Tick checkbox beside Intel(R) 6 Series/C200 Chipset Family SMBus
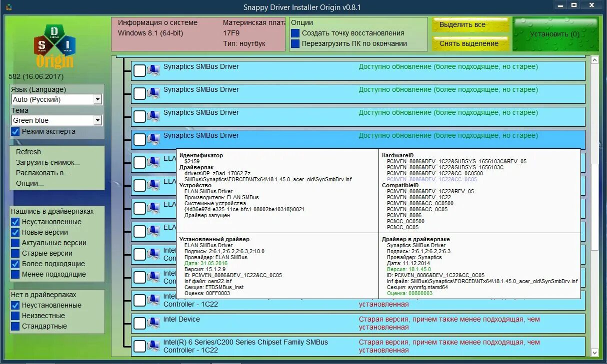 139,346
